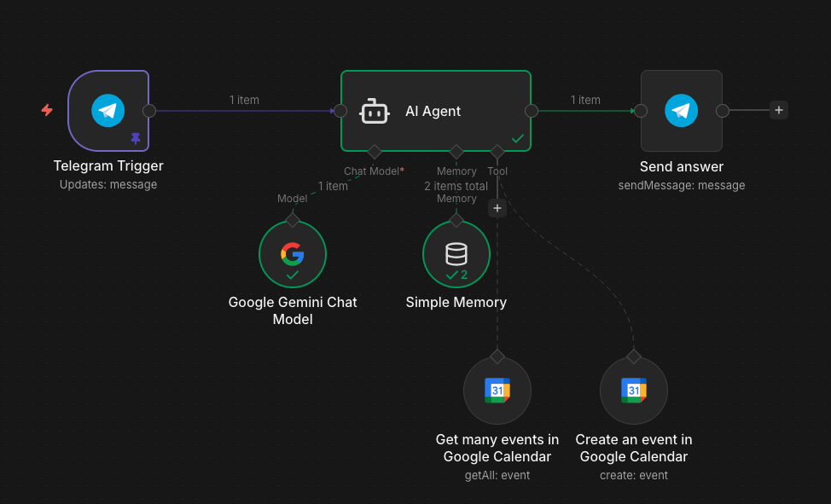This screenshot has width=831, height=504.
Task: Click the diamond connector atop Simple Memory node
Action: pos(456,219)
